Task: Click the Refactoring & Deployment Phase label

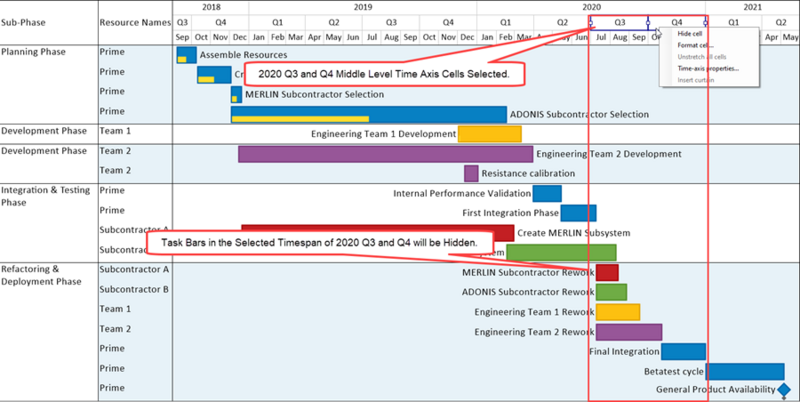Action: pos(41,275)
